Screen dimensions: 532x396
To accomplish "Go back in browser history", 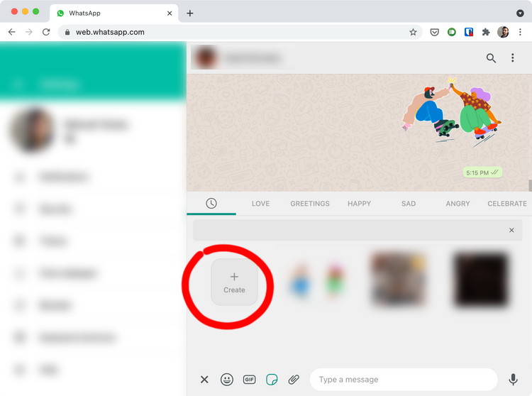I will click(12, 32).
